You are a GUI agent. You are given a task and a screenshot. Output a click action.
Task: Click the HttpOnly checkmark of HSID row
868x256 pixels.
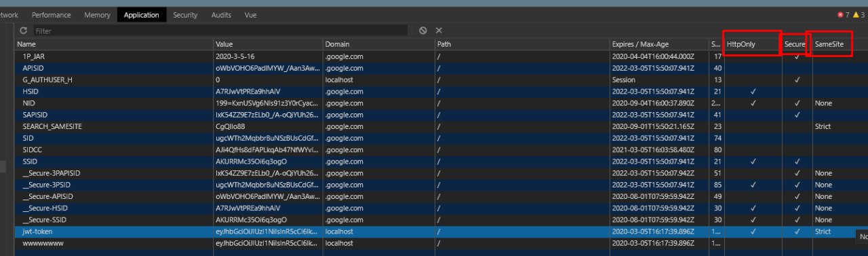click(x=753, y=91)
